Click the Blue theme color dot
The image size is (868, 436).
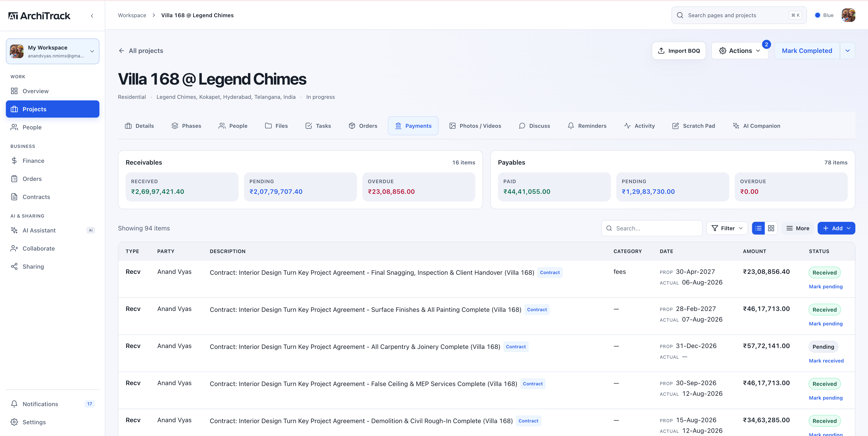[817, 15]
